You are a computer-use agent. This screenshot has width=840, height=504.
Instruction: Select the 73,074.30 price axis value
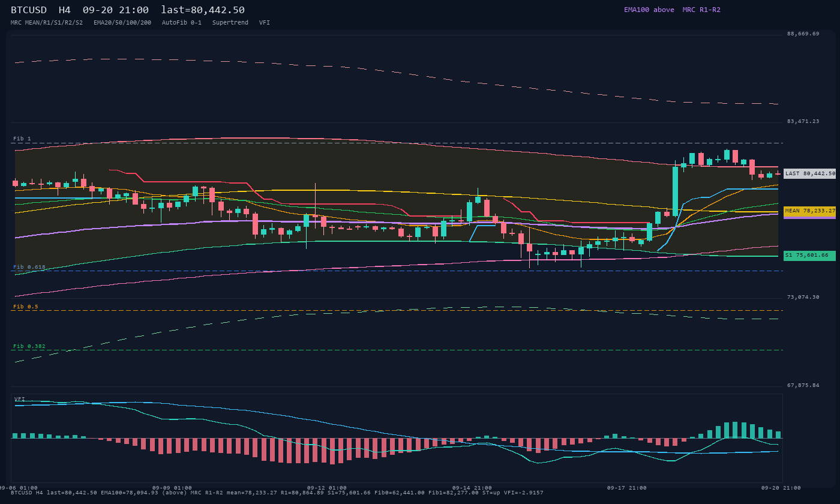[x=803, y=297]
